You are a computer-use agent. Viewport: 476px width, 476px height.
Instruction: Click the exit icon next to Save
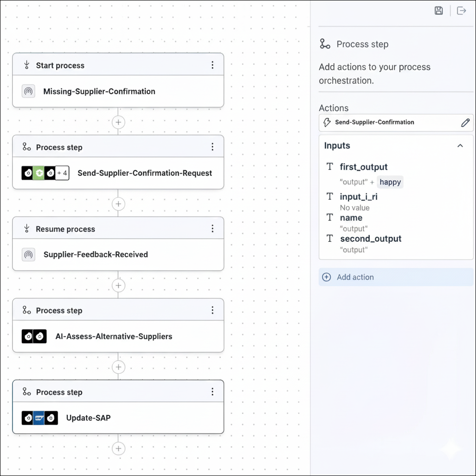[461, 10]
